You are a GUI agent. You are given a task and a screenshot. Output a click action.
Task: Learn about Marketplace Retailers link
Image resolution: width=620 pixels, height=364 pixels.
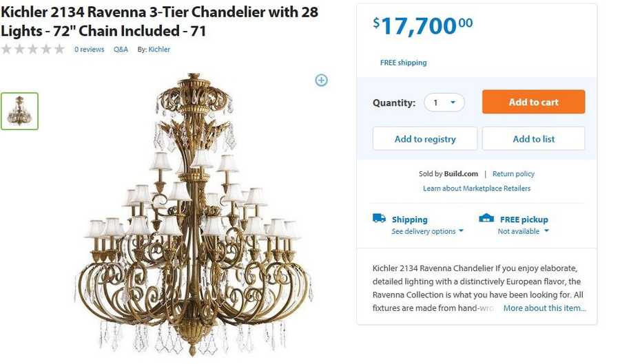point(477,189)
